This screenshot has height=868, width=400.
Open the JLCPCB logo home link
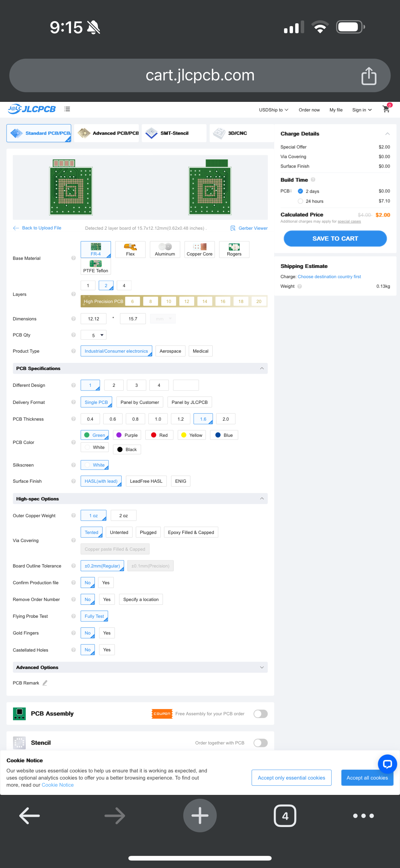(32, 109)
